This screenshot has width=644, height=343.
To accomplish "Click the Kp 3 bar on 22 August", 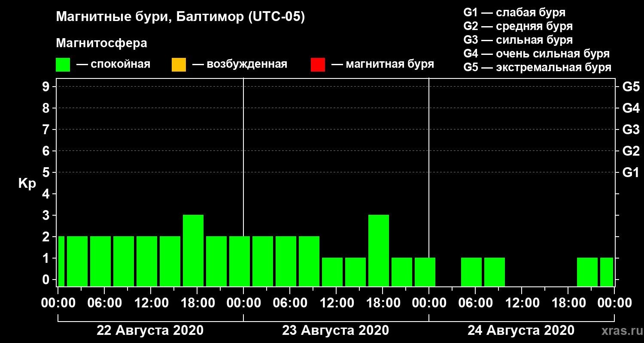I will (193, 250).
